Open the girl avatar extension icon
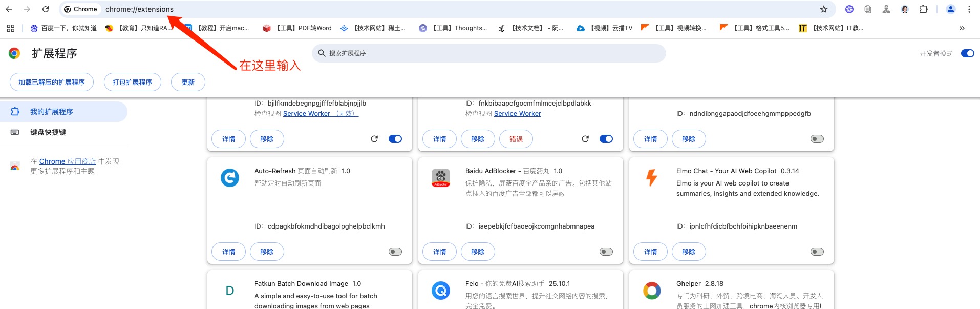The height and width of the screenshot is (309, 980). point(905,9)
